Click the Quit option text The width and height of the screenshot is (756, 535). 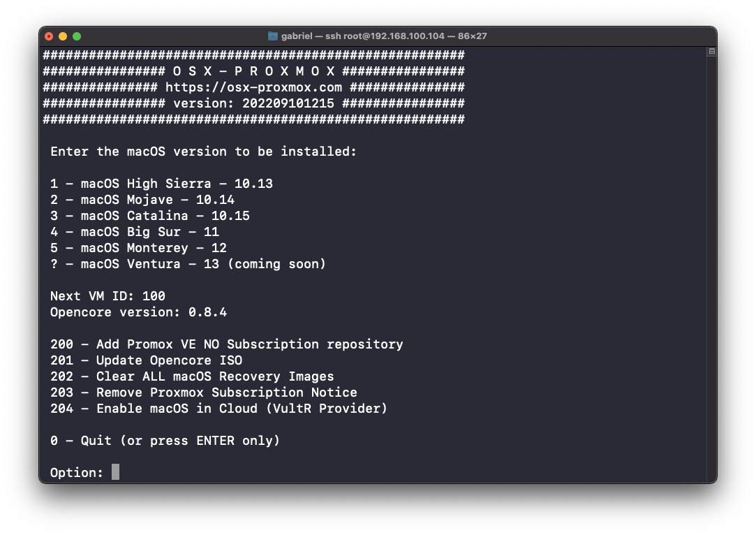(x=164, y=441)
